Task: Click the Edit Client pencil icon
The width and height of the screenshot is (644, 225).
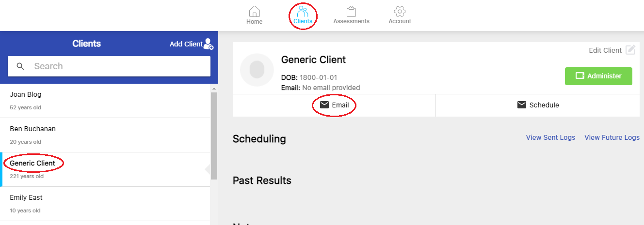Action: [630, 50]
